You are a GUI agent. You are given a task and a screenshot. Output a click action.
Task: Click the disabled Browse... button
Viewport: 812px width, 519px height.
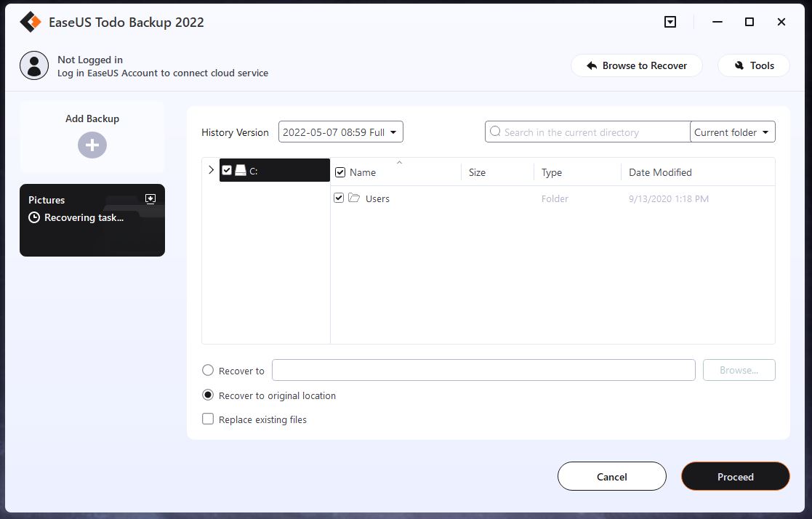739,370
